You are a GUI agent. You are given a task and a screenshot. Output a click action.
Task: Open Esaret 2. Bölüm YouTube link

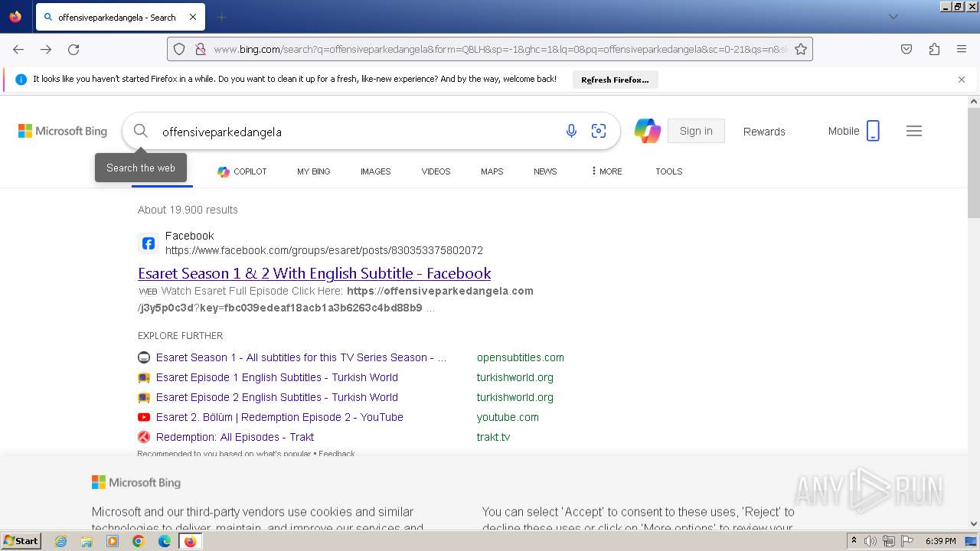pyautogui.click(x=279, y=417)
